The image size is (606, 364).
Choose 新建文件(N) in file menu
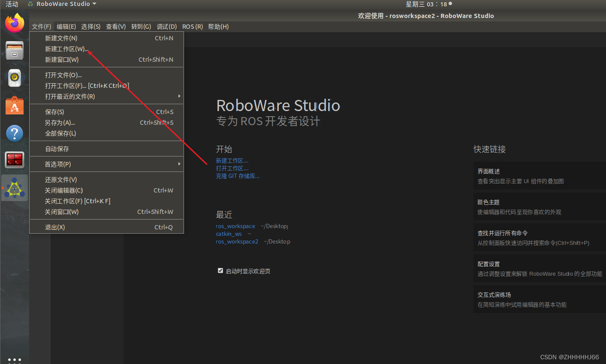click(x=106, y=38)
